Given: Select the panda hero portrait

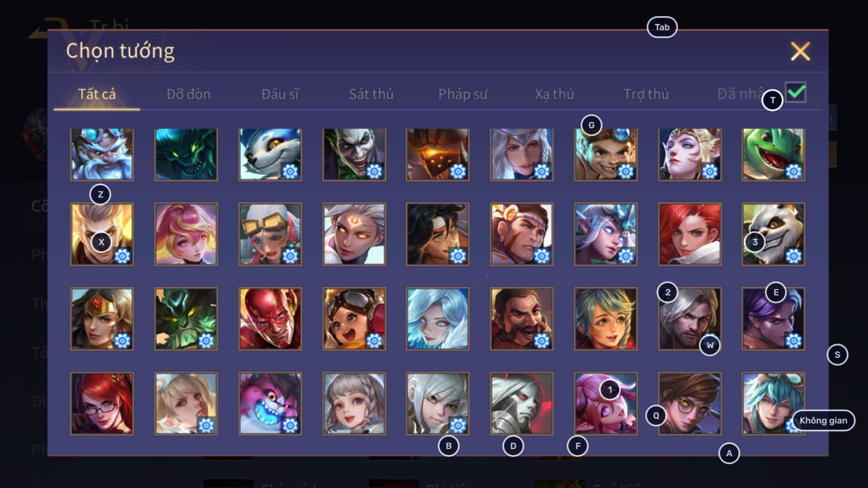Looking at the screenshot, I should (773, 234).
